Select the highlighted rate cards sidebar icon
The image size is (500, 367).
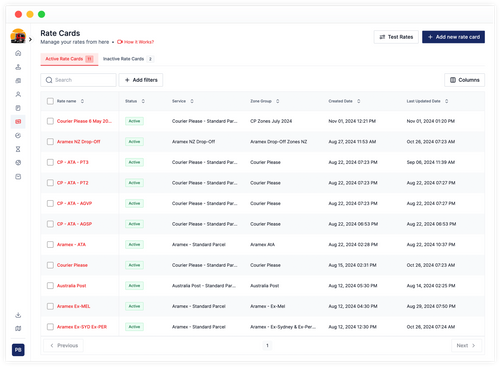click(18, 122)
